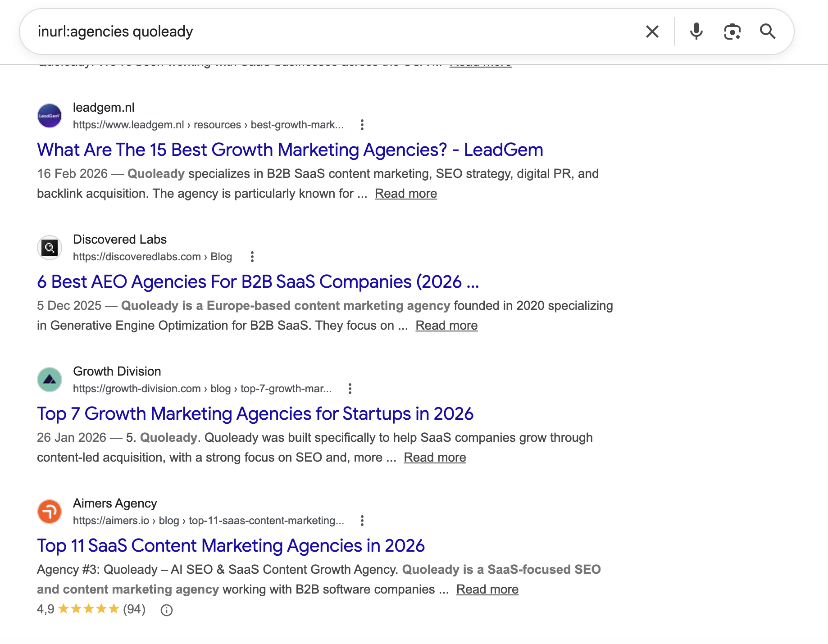
Task: Open the info icon beside Aimers rating
Action: pyautogui.click(x=166, y=610)
